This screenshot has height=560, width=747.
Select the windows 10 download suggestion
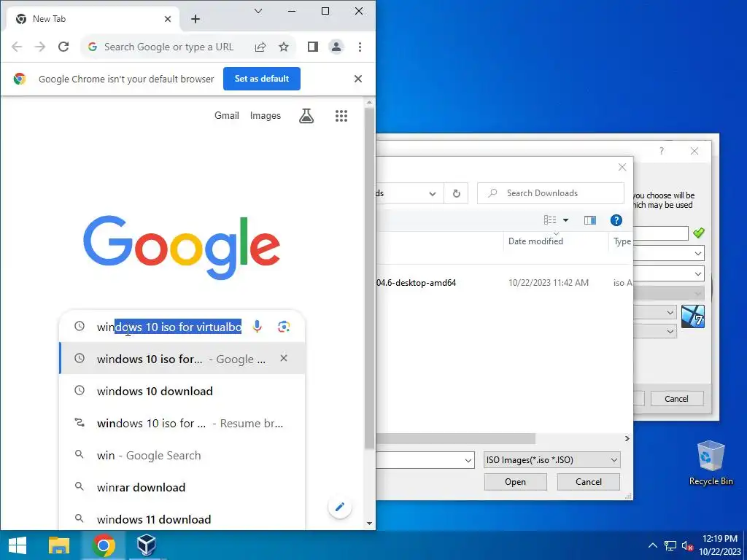coord(182,391)
